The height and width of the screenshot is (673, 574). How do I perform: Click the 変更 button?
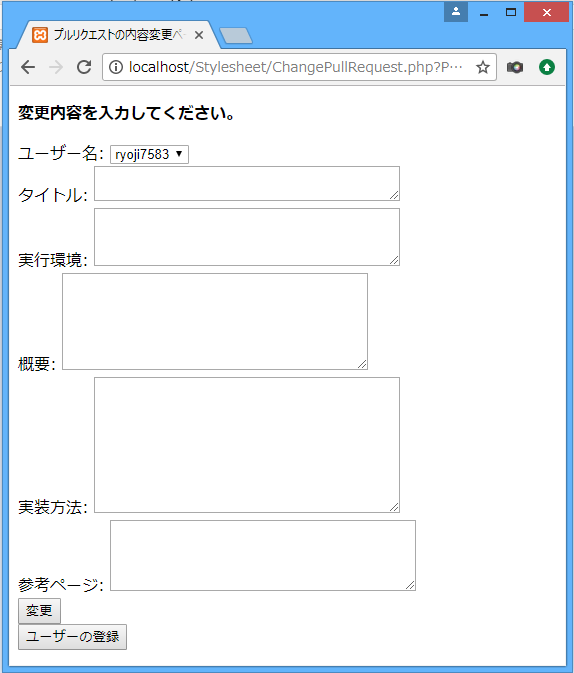pos(39,611)
